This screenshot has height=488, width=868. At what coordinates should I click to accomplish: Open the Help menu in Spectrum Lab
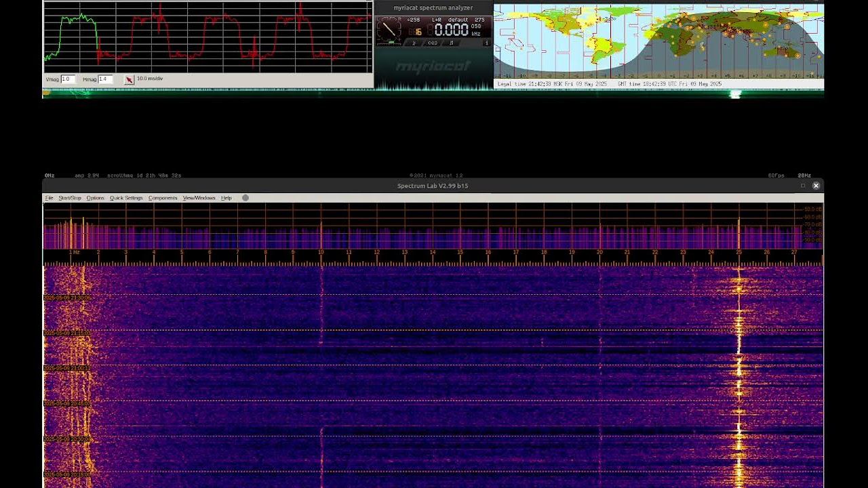pos(226,198)
